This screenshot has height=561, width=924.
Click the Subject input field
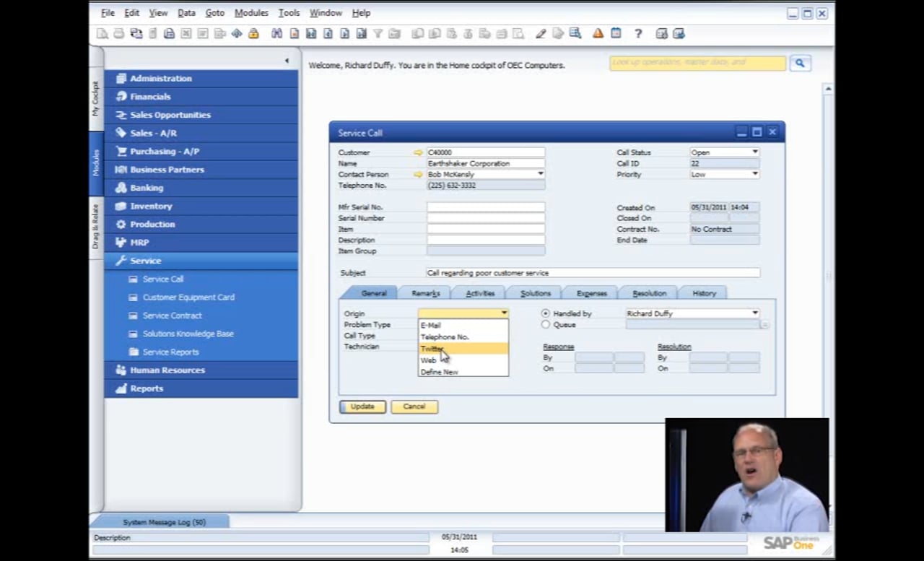(x=593, y=273)
